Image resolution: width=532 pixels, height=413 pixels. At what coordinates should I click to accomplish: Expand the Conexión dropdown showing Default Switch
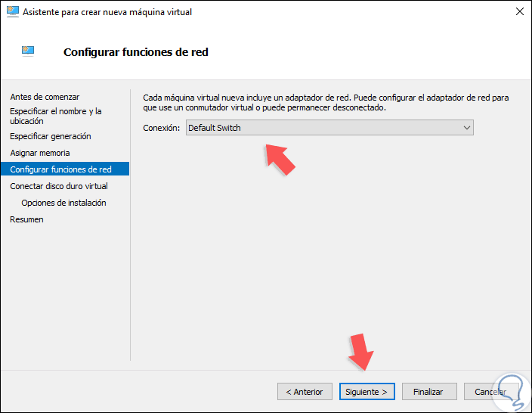coord(329,128)
